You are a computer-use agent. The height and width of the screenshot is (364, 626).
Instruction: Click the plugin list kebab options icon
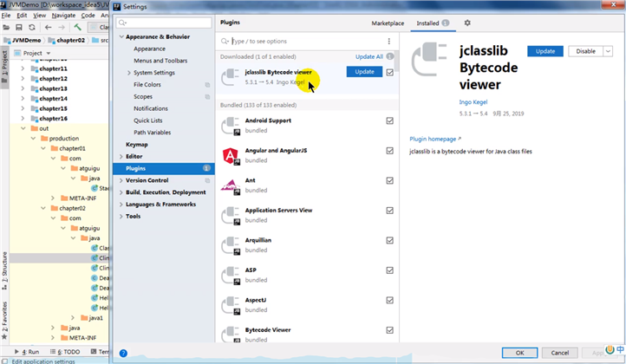388,41
